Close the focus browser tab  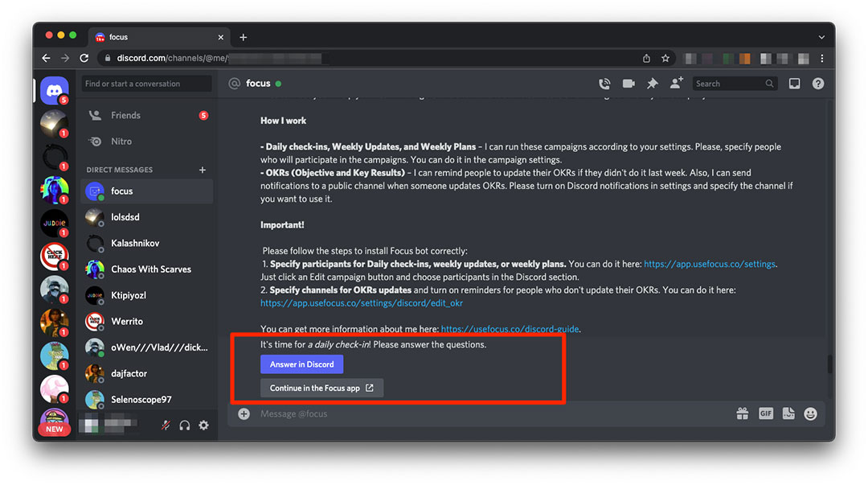point(221,37)
